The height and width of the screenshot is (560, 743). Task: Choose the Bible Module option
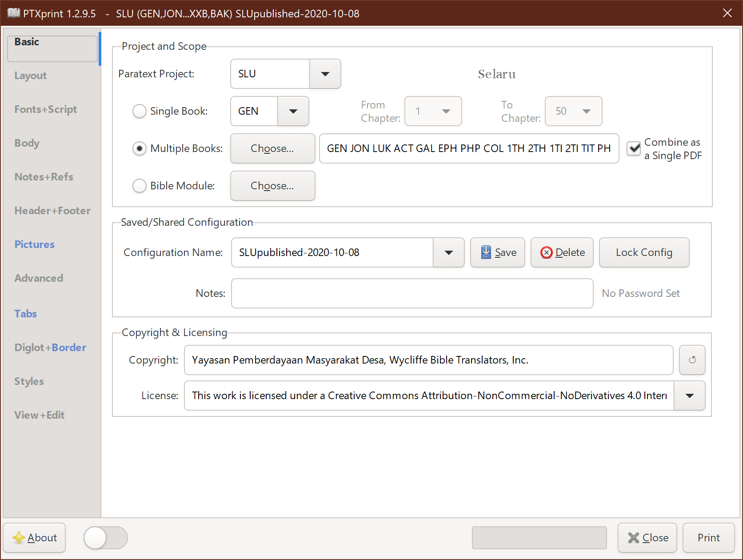click(140, 186)
